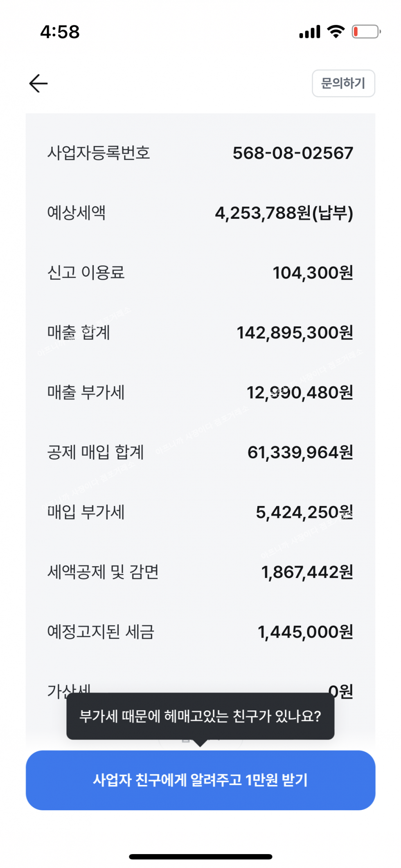The height and width of the screenshot is (868, 401).
Task: Tap the 사업자등록번호 label
Action: click(99, 153)
